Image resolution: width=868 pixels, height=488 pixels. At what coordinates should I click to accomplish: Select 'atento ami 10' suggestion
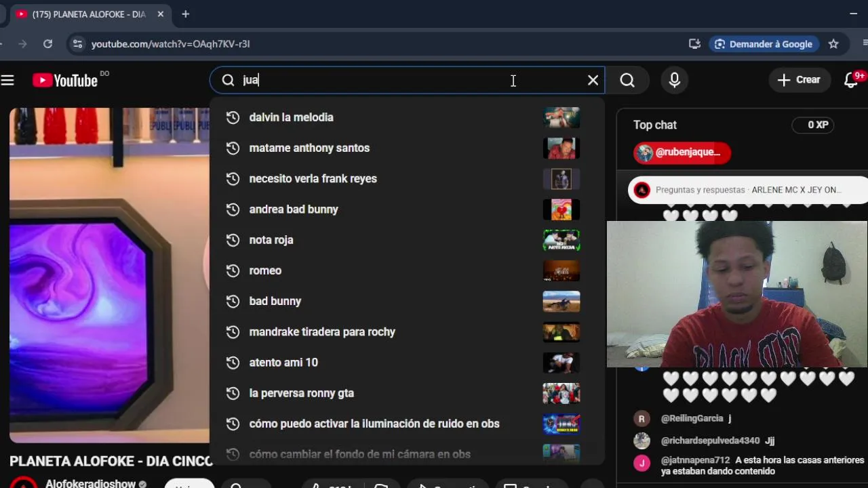pyautogui.click(x=407, y=363)
